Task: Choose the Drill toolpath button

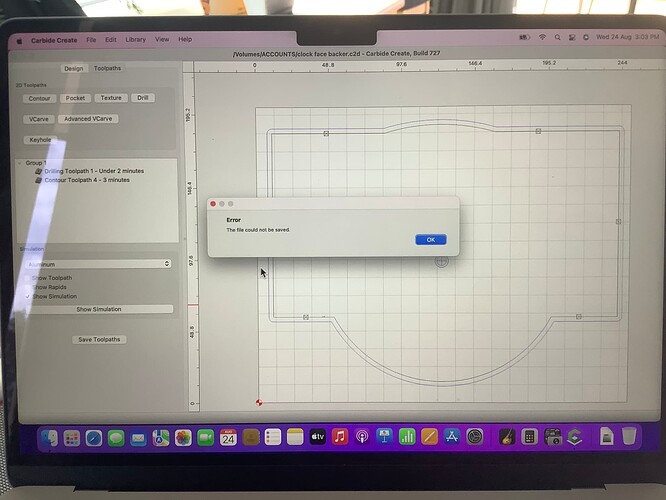Action: click(143, 98)
